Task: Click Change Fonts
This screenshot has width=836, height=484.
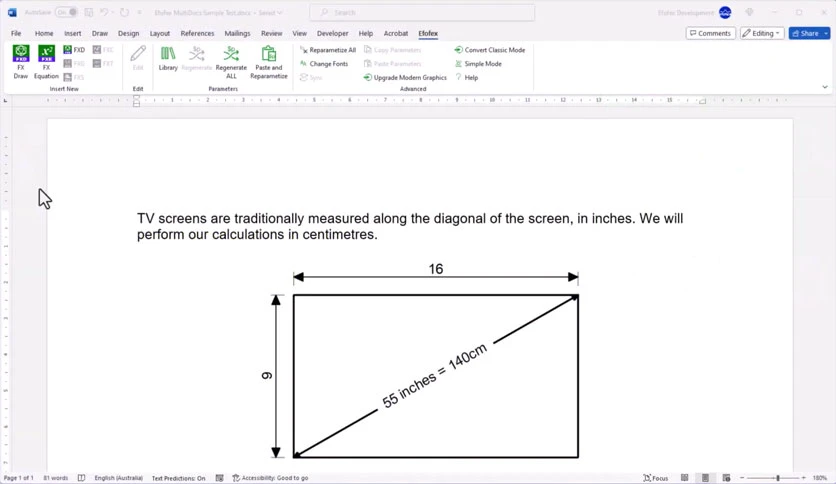Action: pyautogui.click(x=324, y=63)
